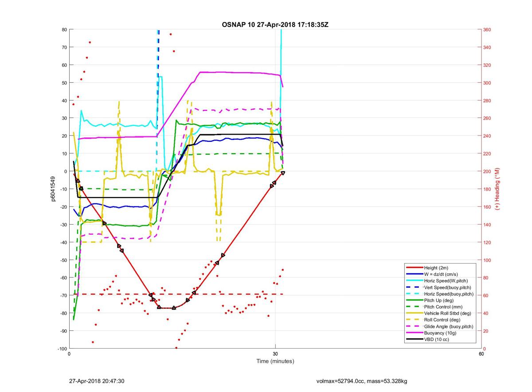Click left axis tick label "50"
Screen dimensions: 532x392
[x=64, y=83]
